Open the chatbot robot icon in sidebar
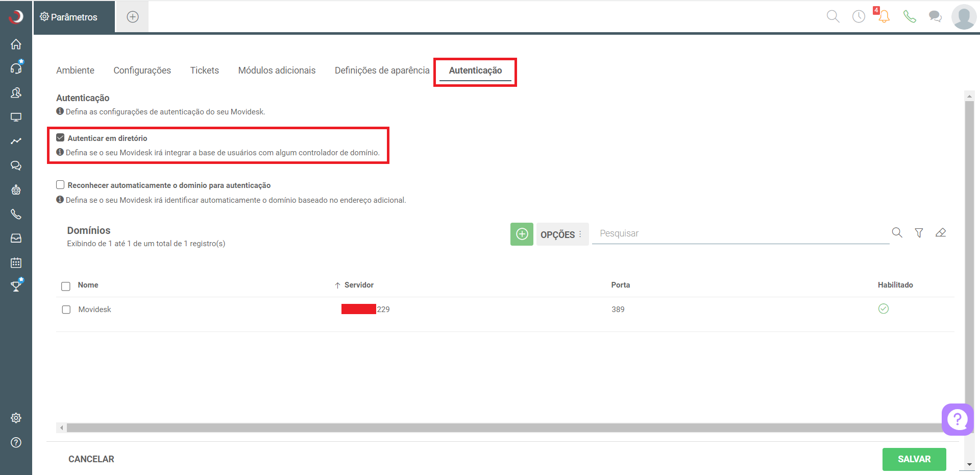980x475 pixels. click(16, 190)
